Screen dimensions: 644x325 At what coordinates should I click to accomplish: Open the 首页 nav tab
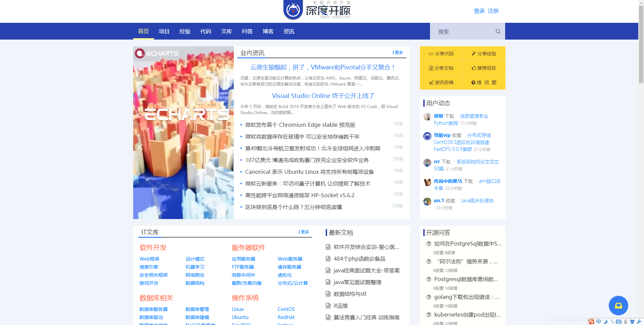(x=144, y=31)
